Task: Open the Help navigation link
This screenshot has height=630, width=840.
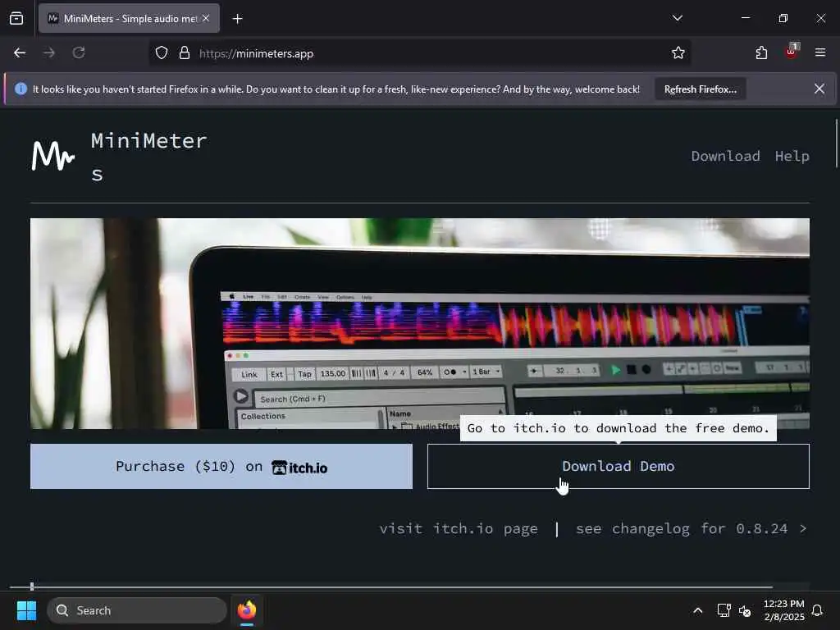Action: [792, 156]
